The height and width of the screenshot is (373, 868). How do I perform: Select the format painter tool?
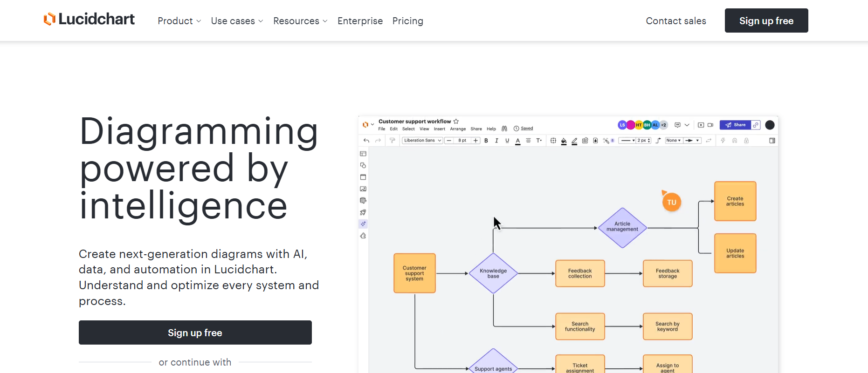(x=392, y=141)
